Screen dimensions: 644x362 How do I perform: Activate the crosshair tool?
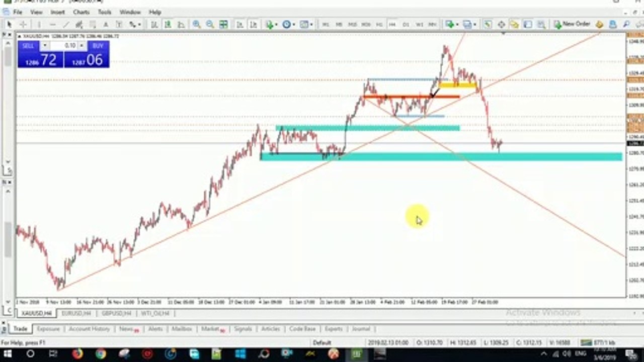tap(23, 24)
